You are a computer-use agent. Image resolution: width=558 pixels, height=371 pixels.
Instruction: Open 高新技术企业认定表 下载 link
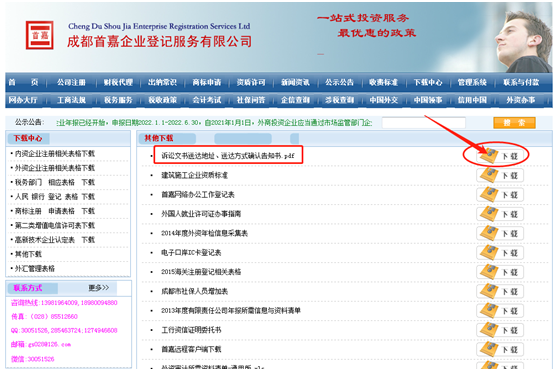point(55,240)
